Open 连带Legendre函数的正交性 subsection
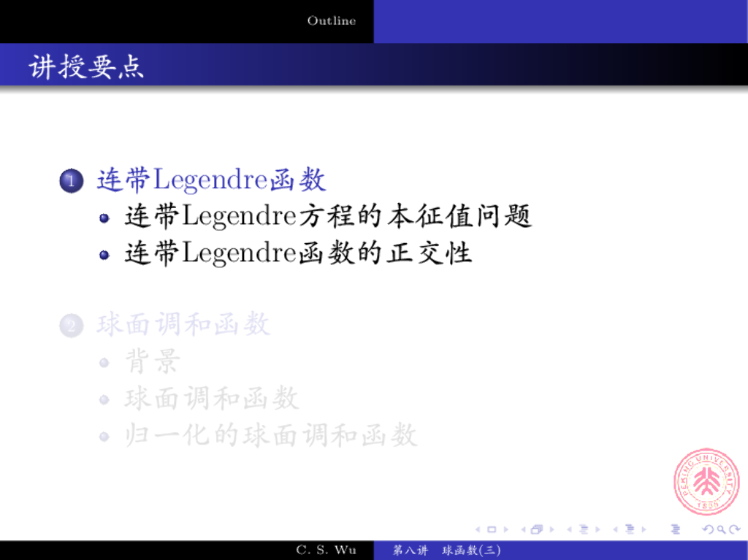This screenshot has width=748, height=560. coord(299,253)
